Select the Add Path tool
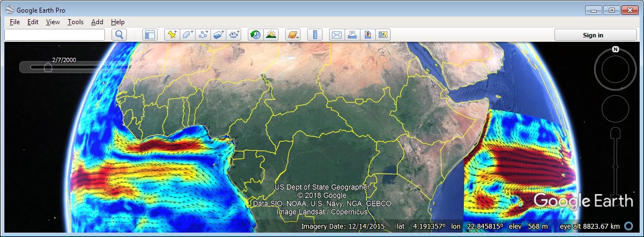Viewport: 644px width, 237px height. [x=203, y=35]
